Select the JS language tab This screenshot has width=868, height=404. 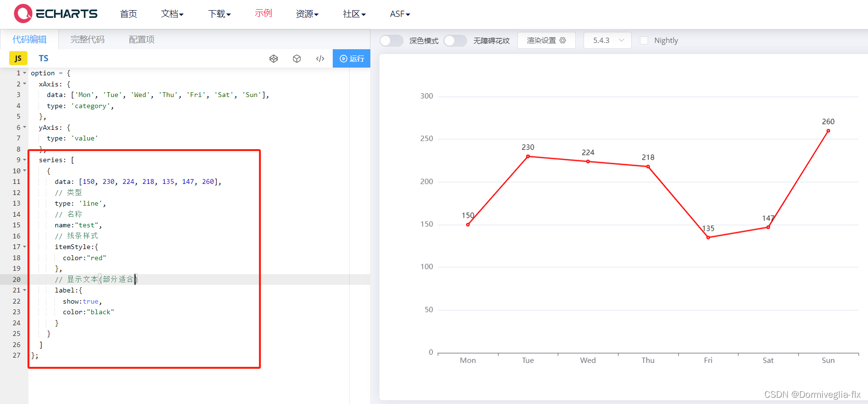point(18,58)
